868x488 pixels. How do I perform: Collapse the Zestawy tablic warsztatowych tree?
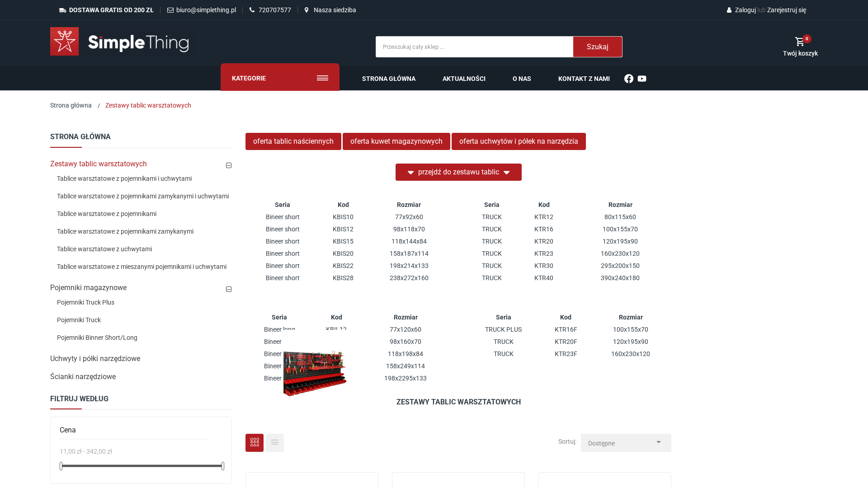229,165
